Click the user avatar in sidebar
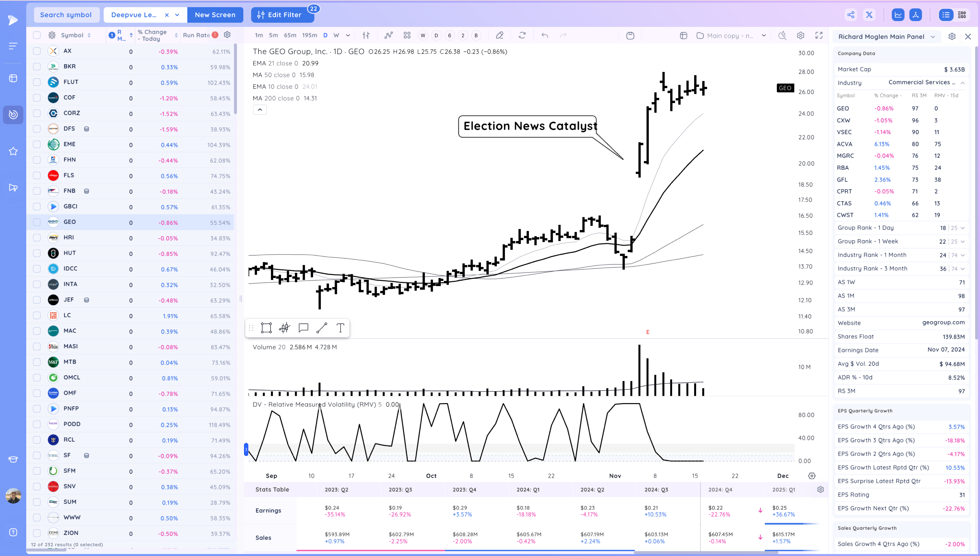The image size is (980, 556). tap(13, 496)
